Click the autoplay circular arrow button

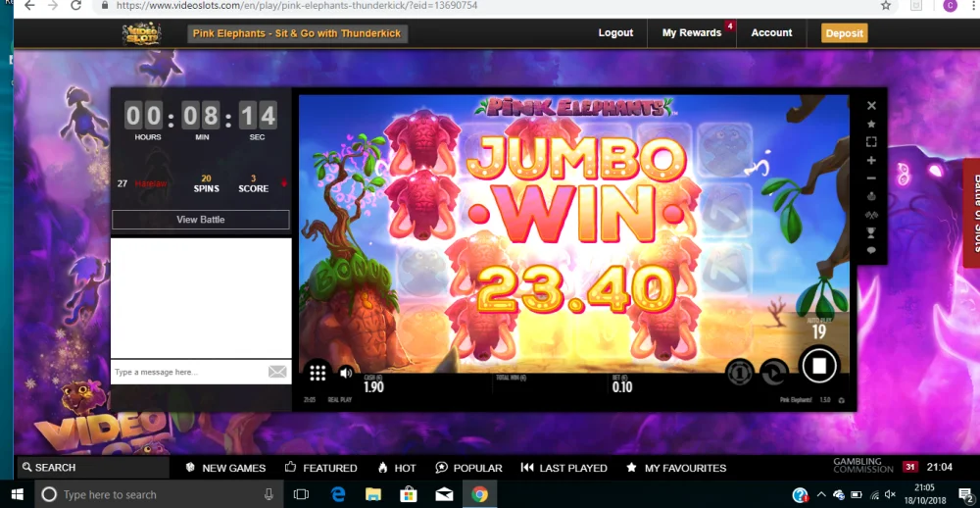coord(774,373)
